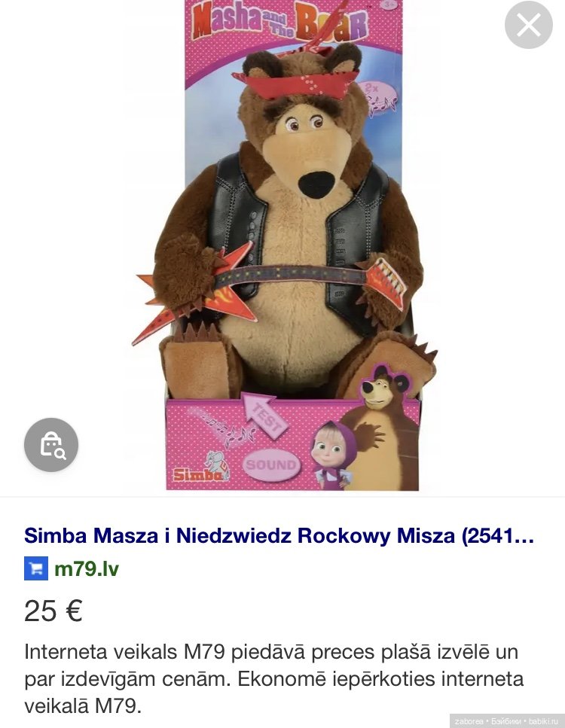Click the red toy guitar body

click(x=192, y=298)
